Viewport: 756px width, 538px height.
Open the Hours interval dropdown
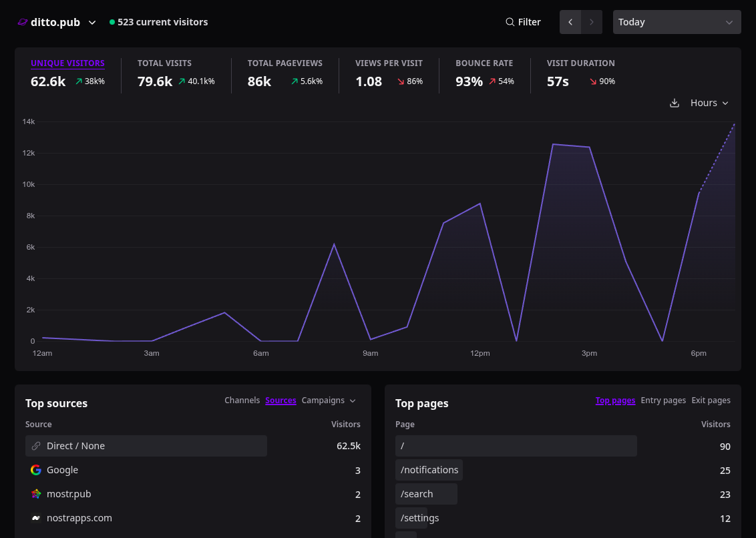(709, 103)
